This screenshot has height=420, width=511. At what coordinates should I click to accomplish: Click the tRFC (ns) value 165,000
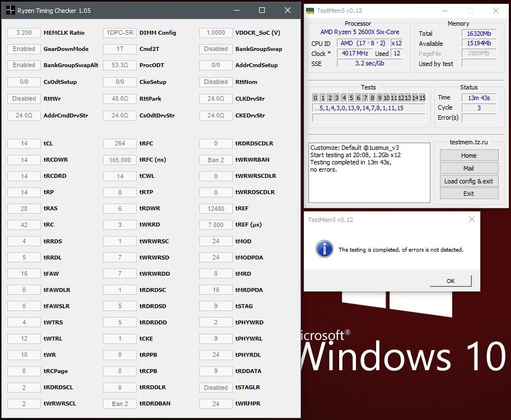120,160
